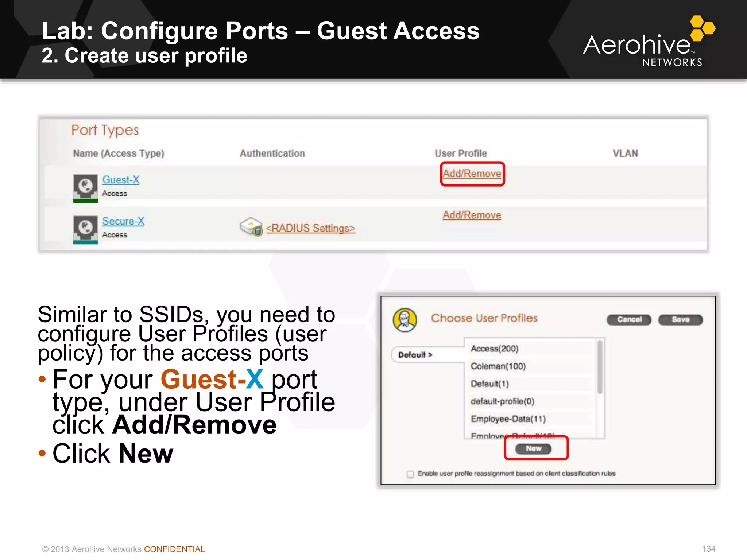Open the Guest-X port type link
This screenshot has height=560, width=747.
[x=121, y=180]
